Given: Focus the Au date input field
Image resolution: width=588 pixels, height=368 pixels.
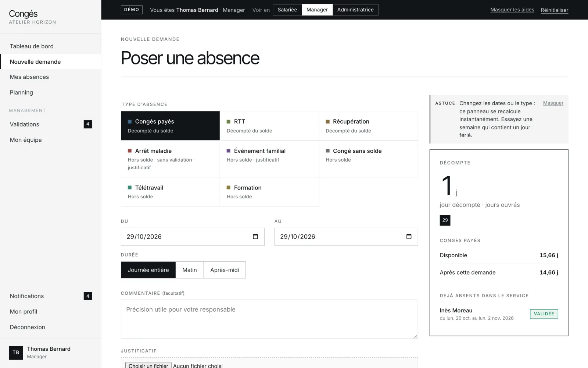Looking at the screenshot, I should (346, 237).
